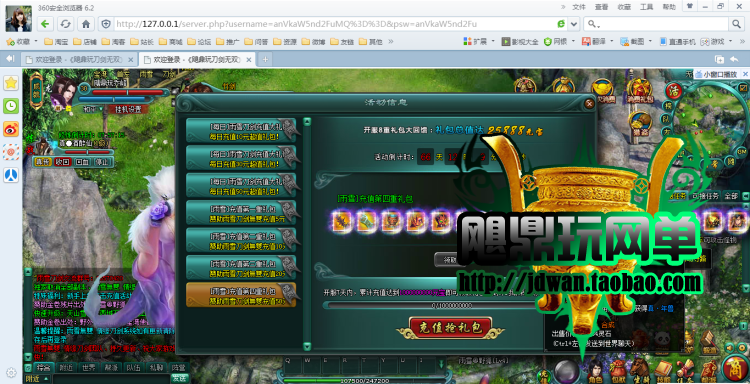The height and width of the screenshot is (384, 750).
Task: Open the green clock history sidebar icon
Action: [11, 106]
